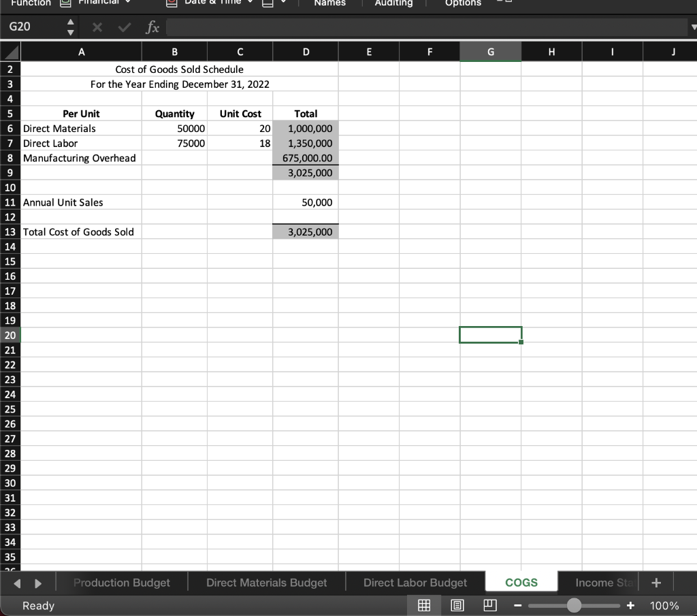Click the Options ribbon group button

tap(463, 3)
